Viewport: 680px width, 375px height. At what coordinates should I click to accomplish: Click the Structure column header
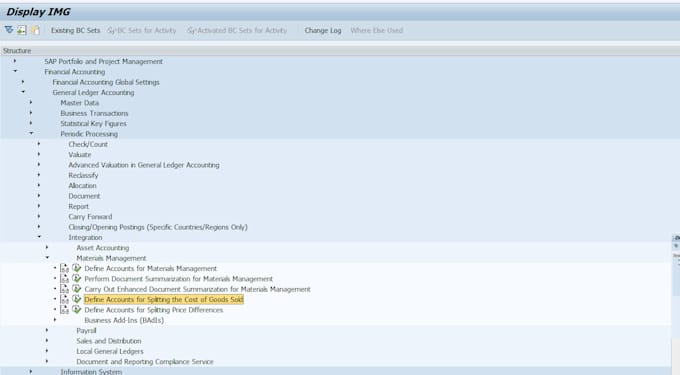pyautogui.click(x=340, y=51)
